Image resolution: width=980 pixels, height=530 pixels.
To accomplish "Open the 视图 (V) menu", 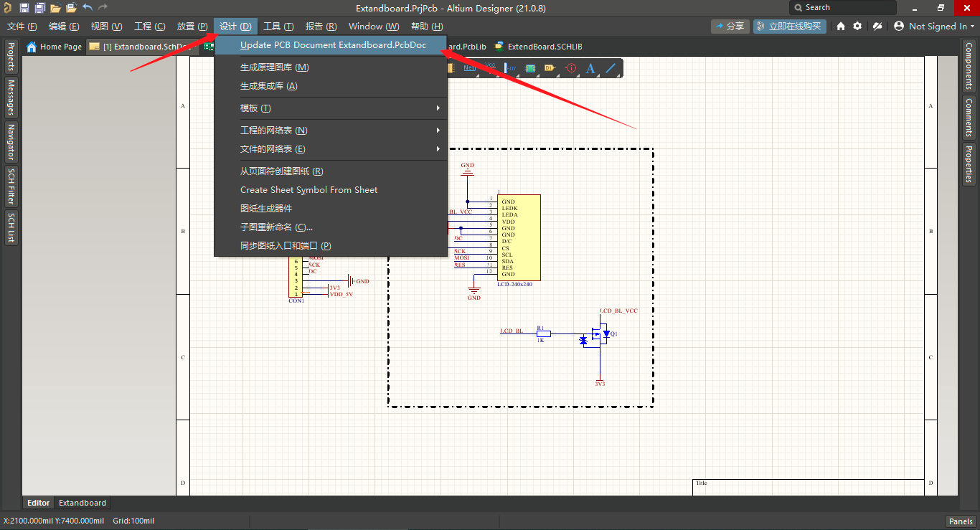I will (x=106, y=27).
